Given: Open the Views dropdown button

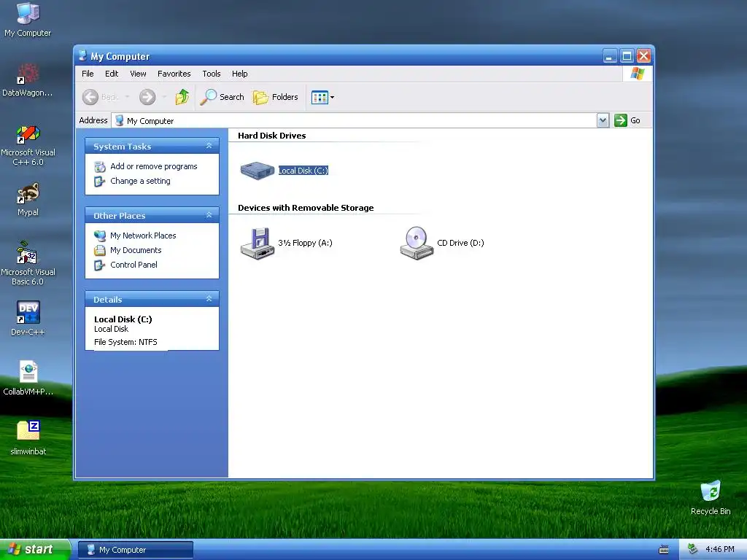Looking at the screenshot, I should 323,97.
